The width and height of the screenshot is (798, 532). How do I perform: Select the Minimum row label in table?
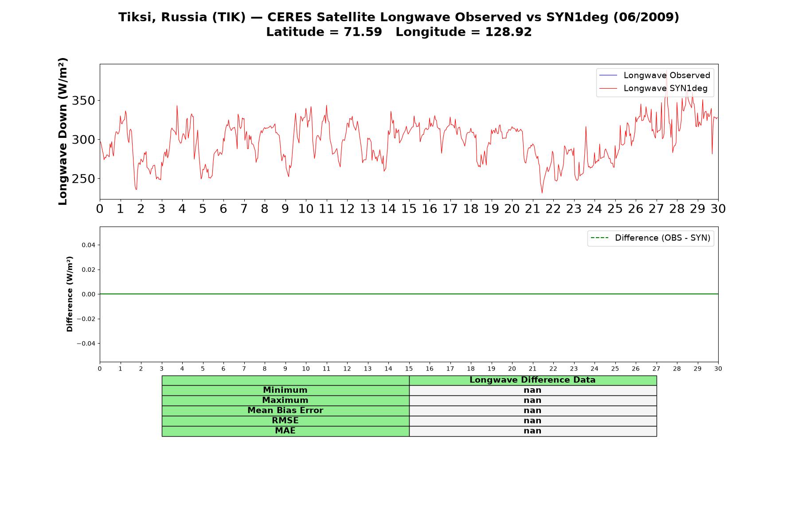pyautogui.click(x=285, y=390)
